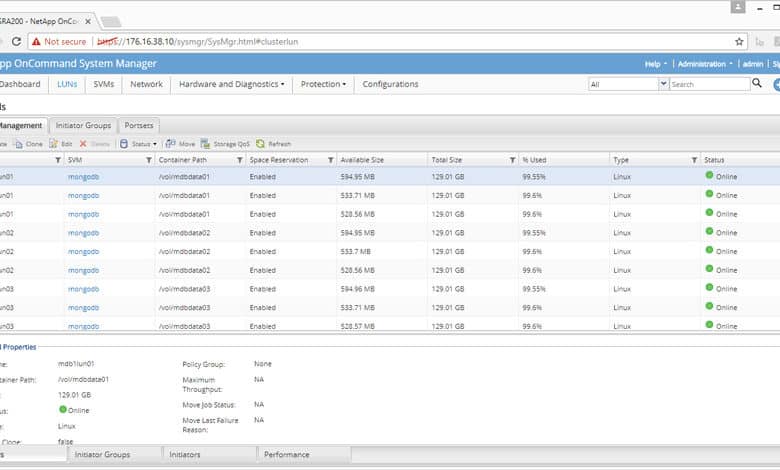The image size is (780, 470).
Task: Close the NetApp OnCommand browser tab
Action: click(x=88, y=21)
